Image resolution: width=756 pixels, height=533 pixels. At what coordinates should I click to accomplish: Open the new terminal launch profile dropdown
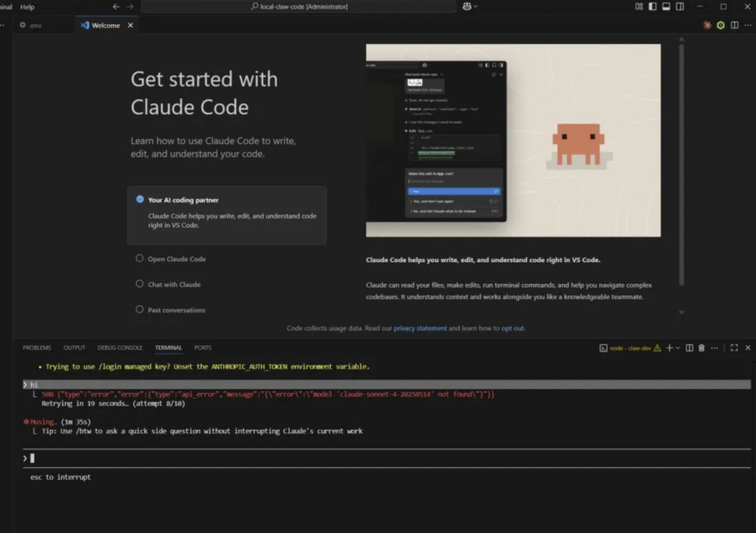tap(678, 348)
